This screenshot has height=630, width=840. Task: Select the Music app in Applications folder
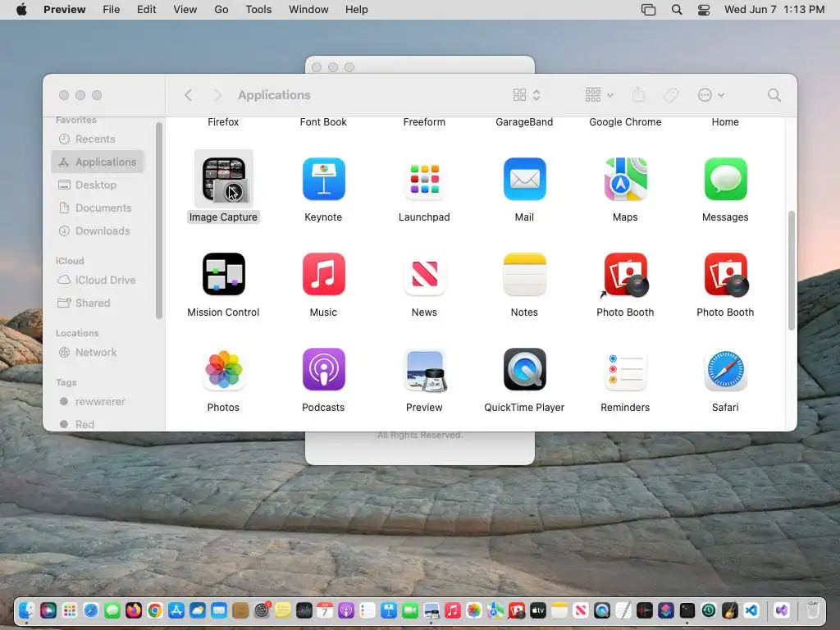click(x=323, y=274)
